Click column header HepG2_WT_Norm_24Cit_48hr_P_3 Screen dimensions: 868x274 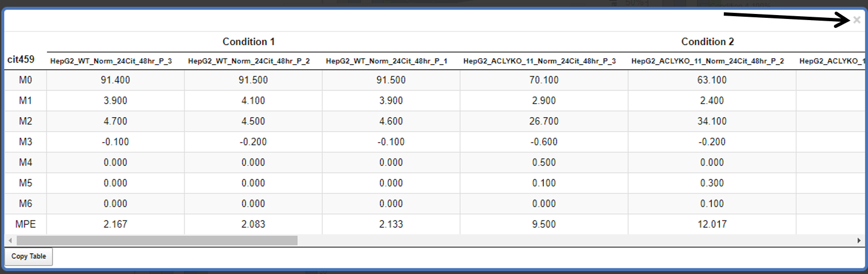(x=111, y=61)
